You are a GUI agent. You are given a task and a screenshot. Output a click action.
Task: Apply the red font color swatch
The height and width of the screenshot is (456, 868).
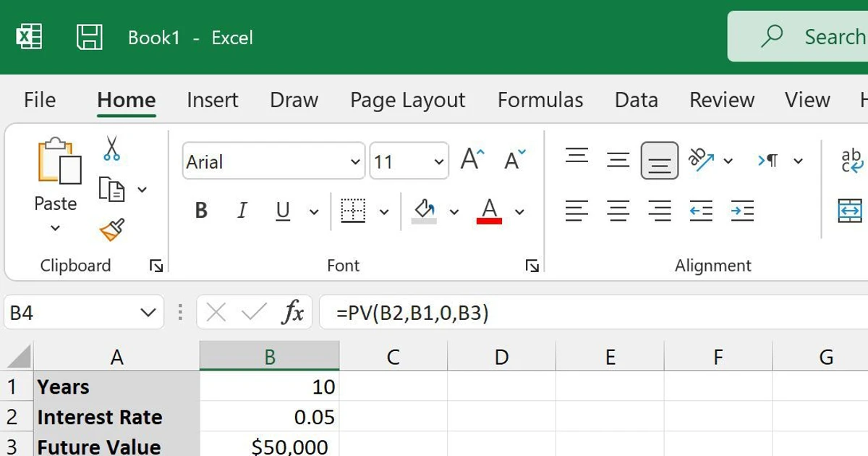click(490, 211)
